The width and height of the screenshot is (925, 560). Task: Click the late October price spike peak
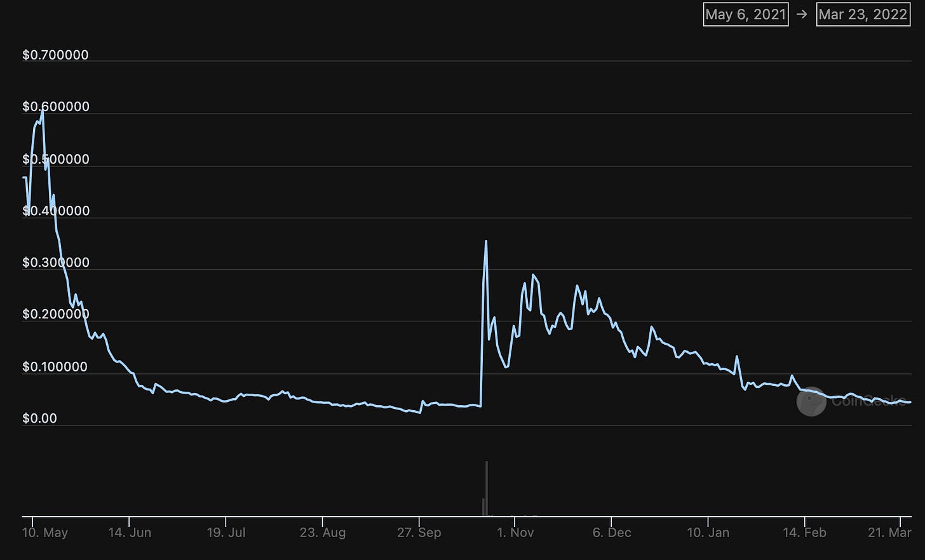click(486, 241)
